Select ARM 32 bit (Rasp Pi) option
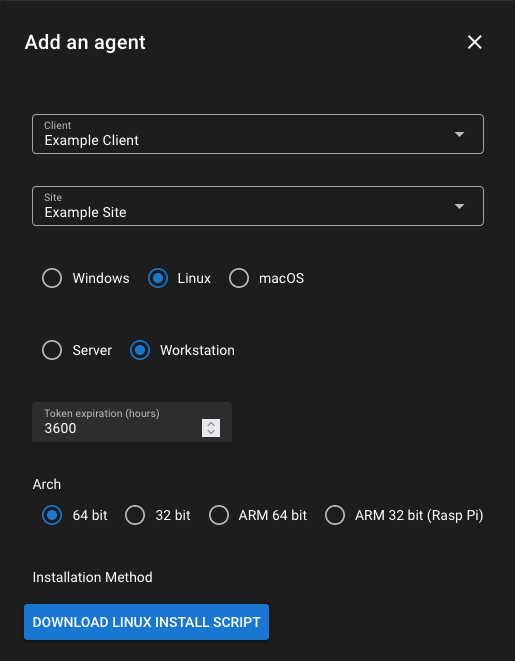The image size is (515, 661). pyautogui.click(x=335, y=515)
